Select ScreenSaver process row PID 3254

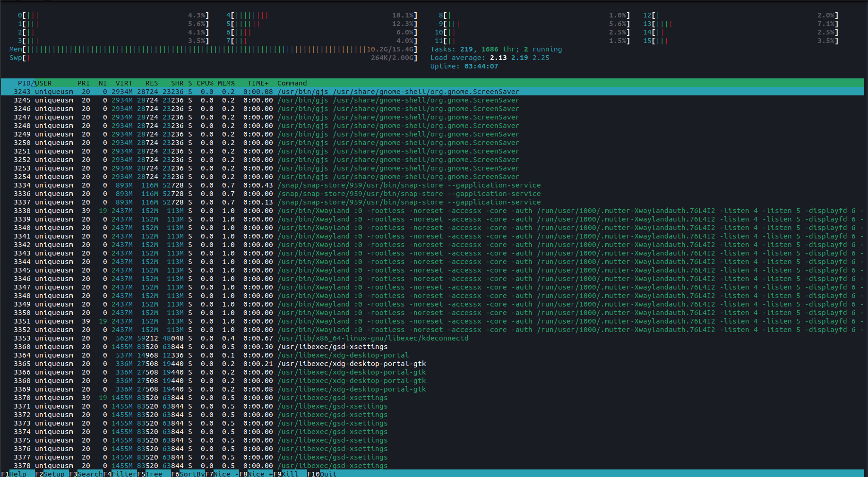(432, 177)
